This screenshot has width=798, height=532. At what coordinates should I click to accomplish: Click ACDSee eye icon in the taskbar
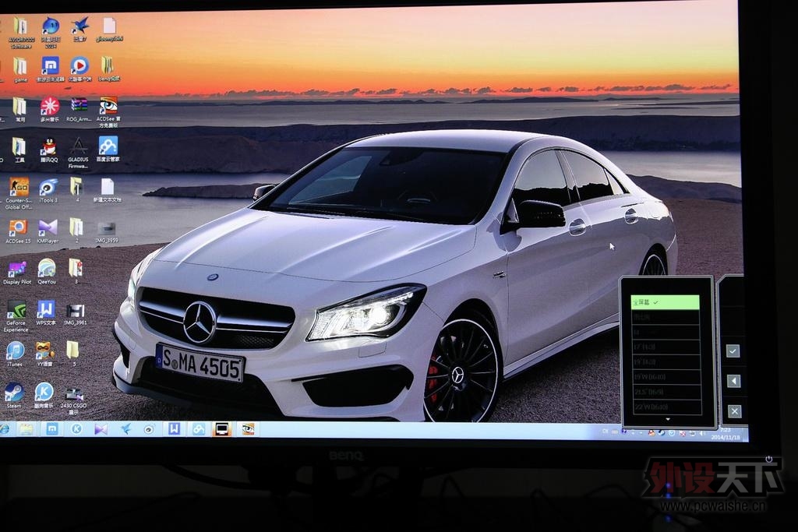point(248,429)
